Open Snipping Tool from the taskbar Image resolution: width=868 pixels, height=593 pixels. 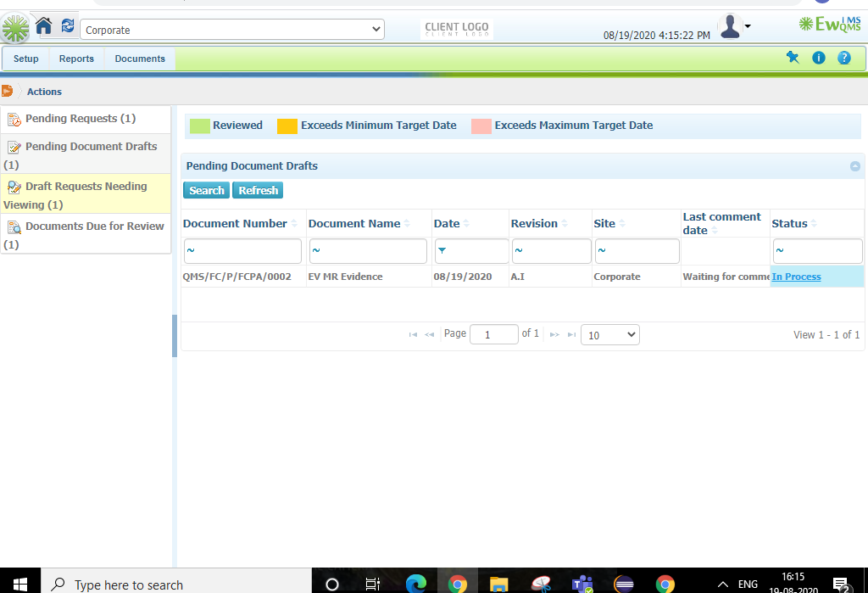[541, 585]
